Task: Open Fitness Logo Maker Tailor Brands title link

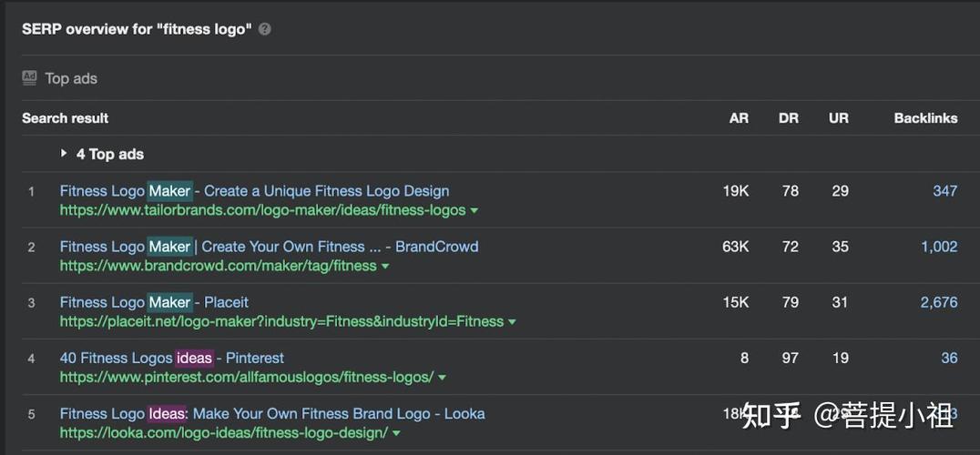Action: pos(254,191)
